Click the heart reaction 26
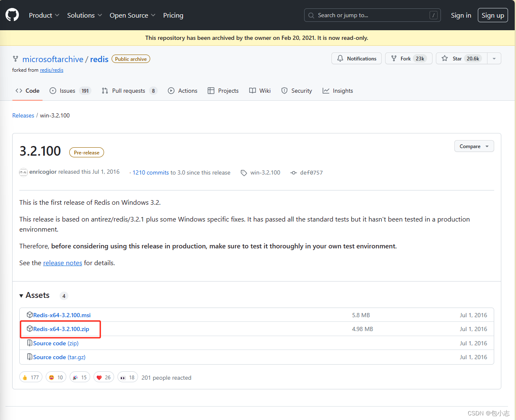This screenshot has height=420, width=516. [104, 377]
